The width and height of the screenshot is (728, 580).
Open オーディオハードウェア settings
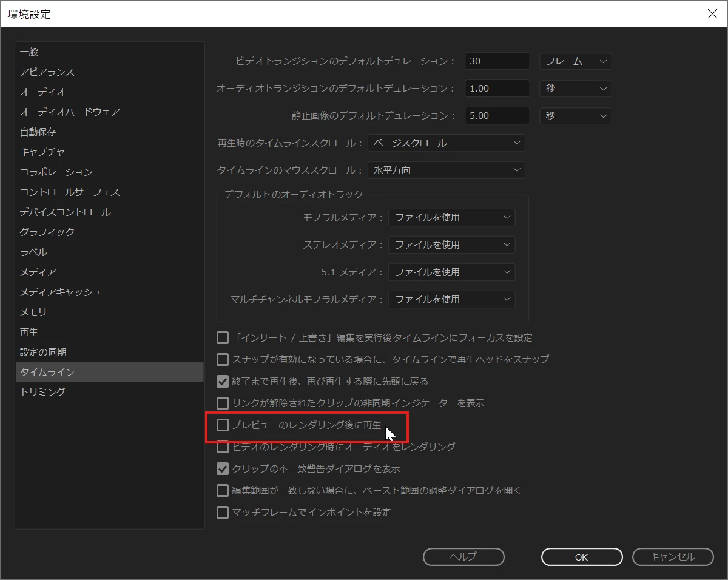pos(109,112)
